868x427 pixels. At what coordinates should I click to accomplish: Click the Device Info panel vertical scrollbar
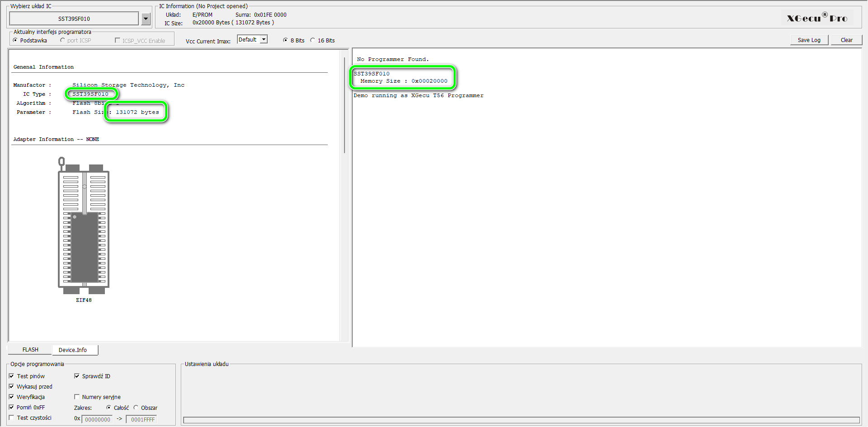point(344,105)
